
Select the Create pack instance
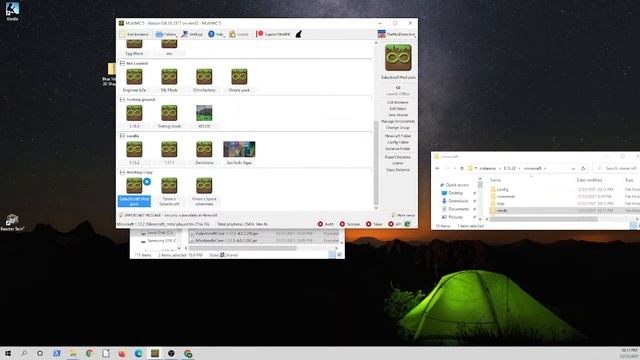[239, 80]
